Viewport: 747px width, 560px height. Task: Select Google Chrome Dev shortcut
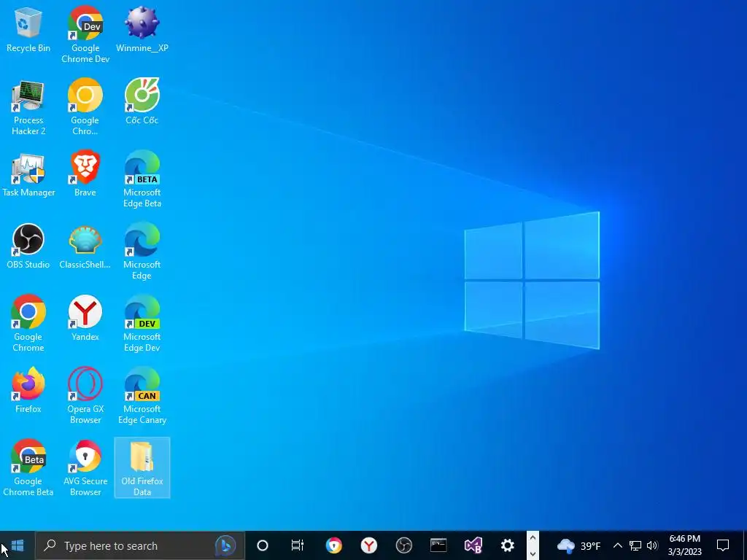click(x=85, y=34)
